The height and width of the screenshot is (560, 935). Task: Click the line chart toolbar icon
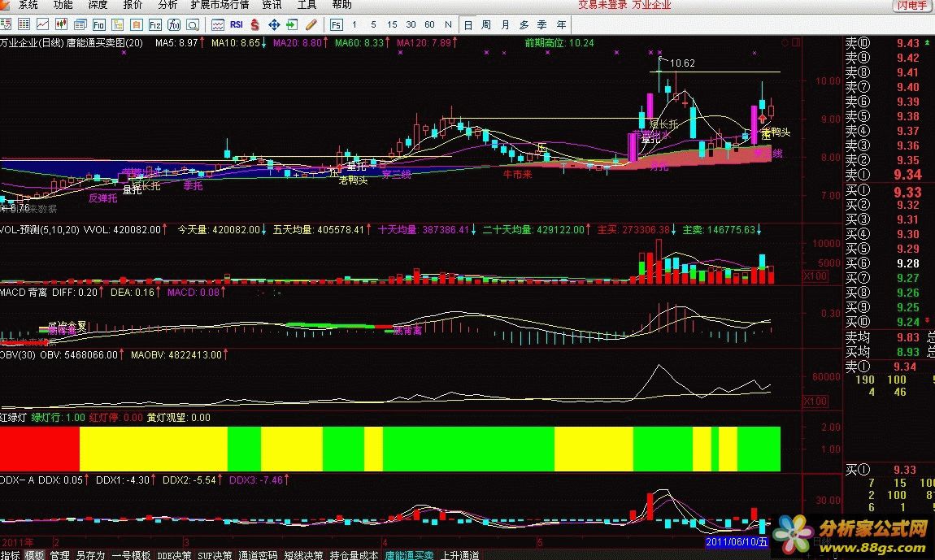(x=42, y=24)
